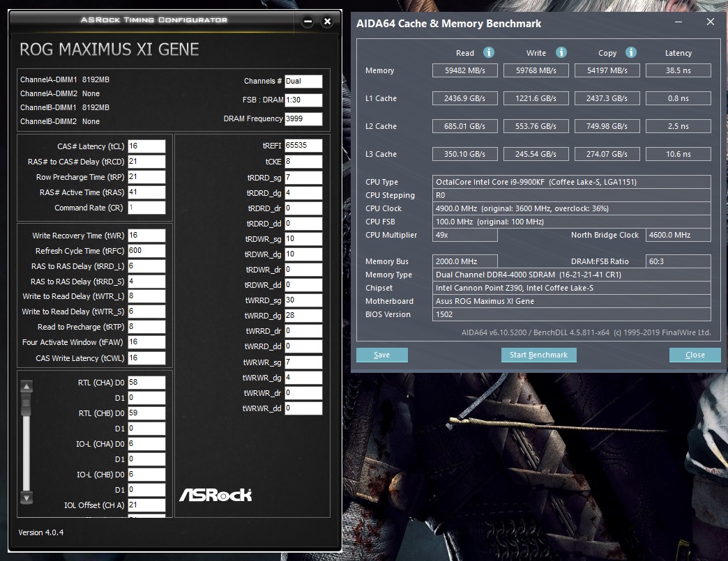
Task: Click the Command Rate (CR) field
Action: (x=146, y=208)
